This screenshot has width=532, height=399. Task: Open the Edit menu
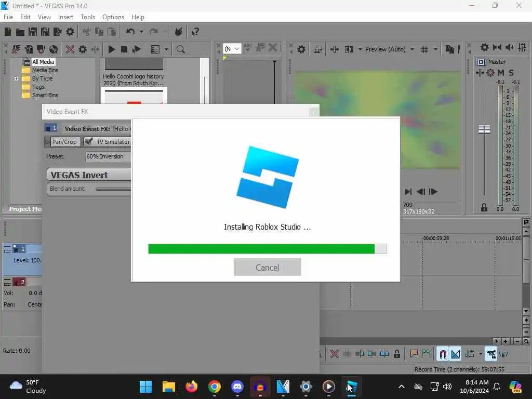tap(25, 17)
